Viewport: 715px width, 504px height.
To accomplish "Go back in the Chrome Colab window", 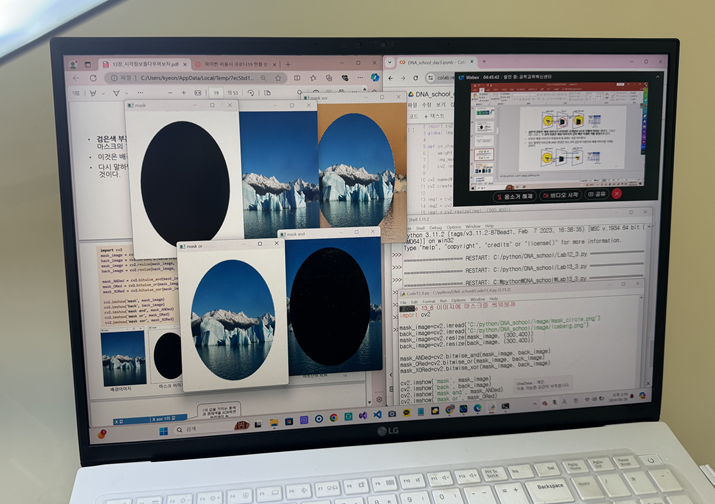I will point(391,78).
